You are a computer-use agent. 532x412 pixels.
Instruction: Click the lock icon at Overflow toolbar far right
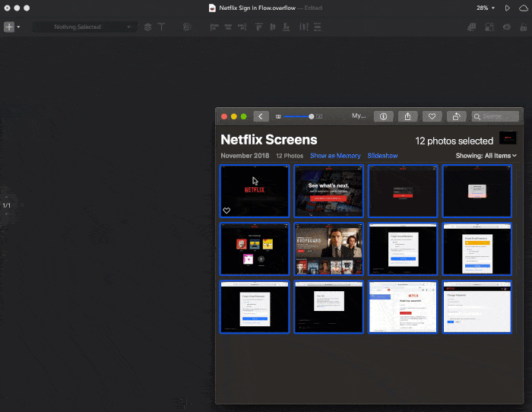[x=524, y=27]
